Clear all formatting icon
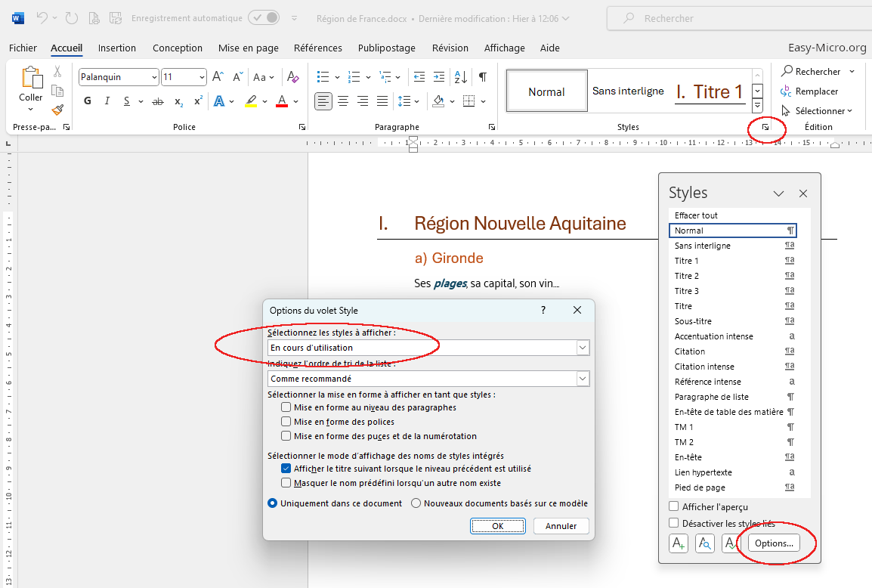The width and height of the screenshot is (872, 588). point(293,77)
